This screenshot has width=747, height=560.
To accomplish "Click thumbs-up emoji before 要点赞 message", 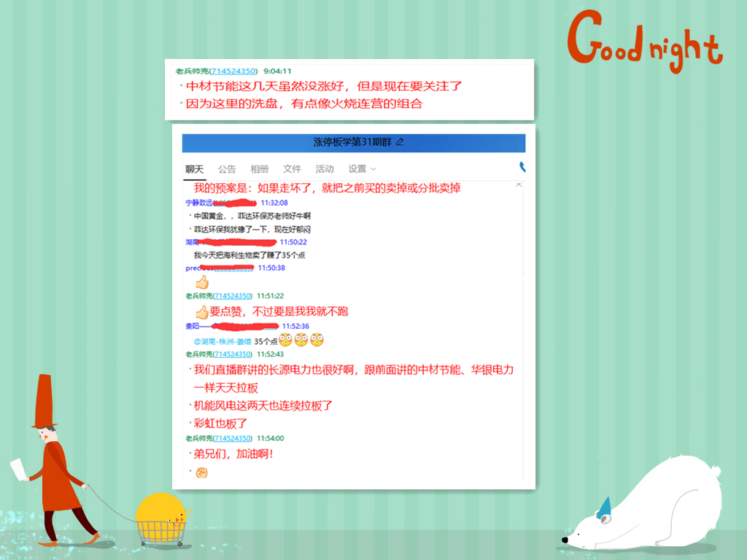I will point(202,311).
